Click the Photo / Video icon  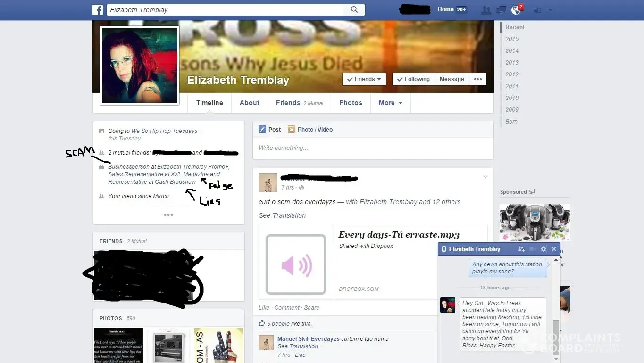click(292, 129)
